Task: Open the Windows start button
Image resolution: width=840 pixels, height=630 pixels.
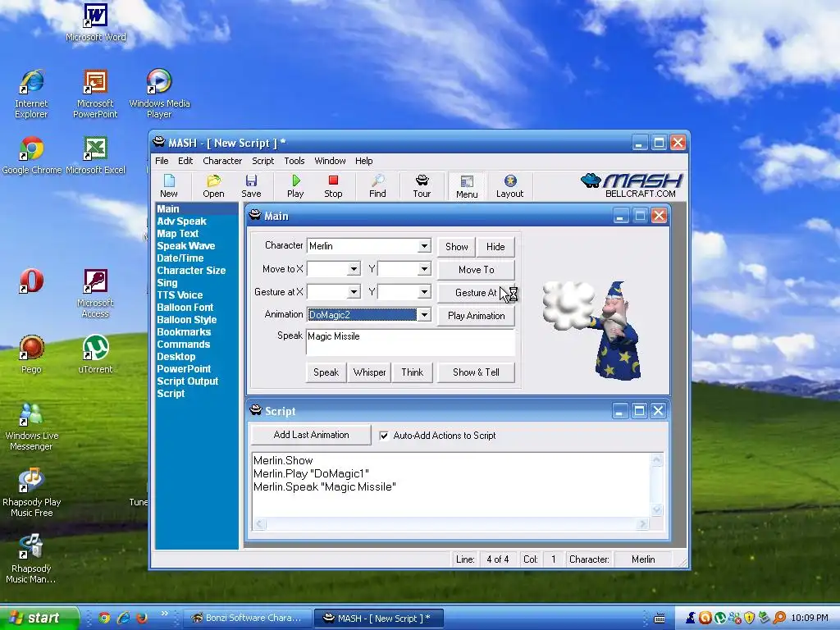Action: point(39,618)
